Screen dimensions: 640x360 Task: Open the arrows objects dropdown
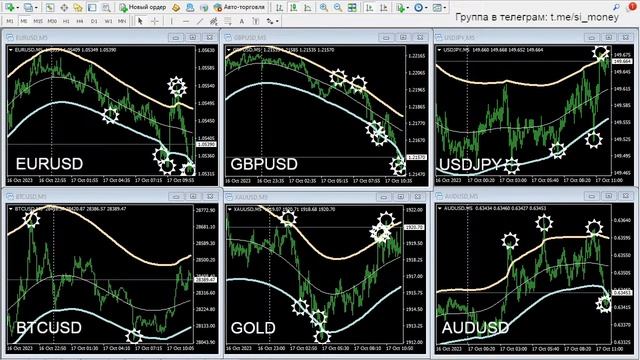(x=272, y=21)
